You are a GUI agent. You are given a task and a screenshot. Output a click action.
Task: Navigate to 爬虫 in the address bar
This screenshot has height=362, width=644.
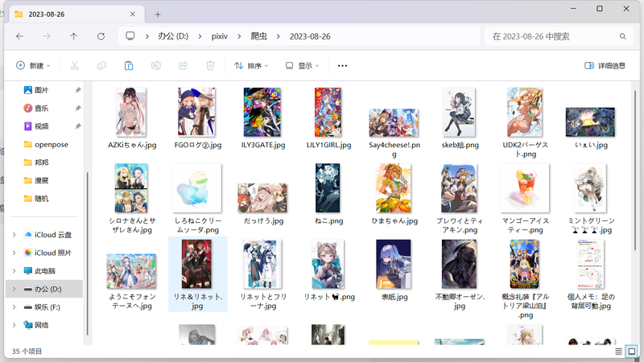(258, 36)
